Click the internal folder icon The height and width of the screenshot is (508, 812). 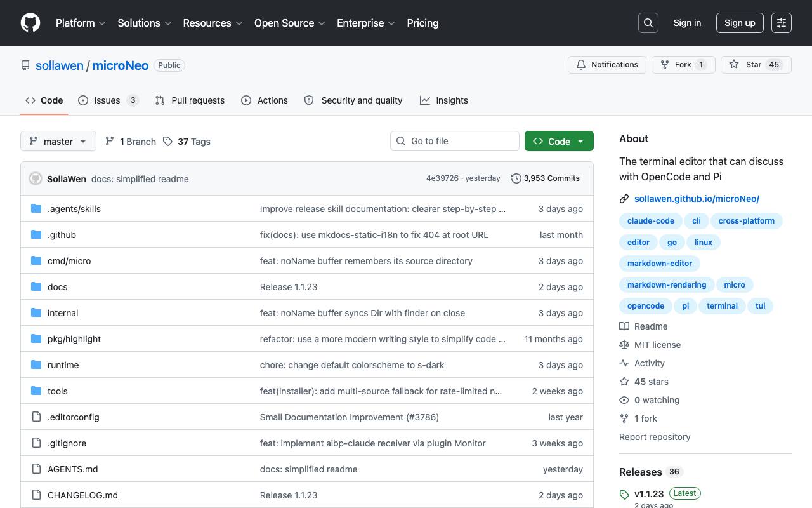[36, 313]
